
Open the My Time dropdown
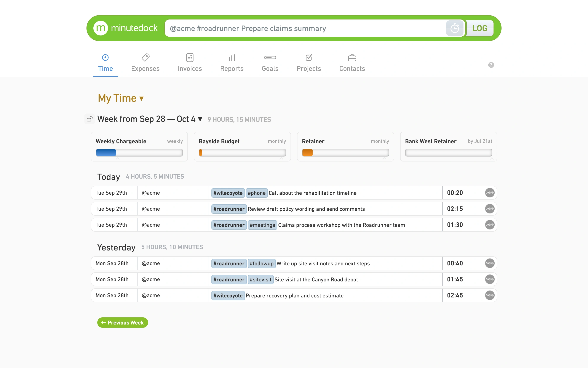tap(120, 98)
